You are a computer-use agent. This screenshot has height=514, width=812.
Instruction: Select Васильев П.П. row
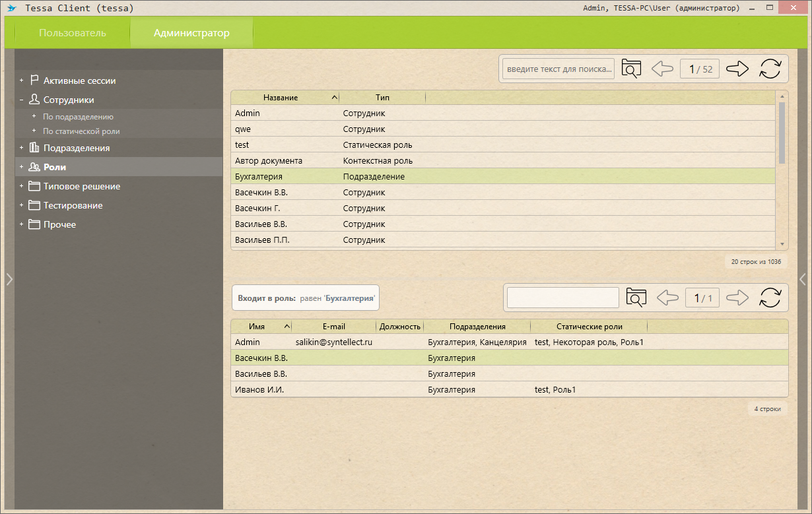pos(503,240)
